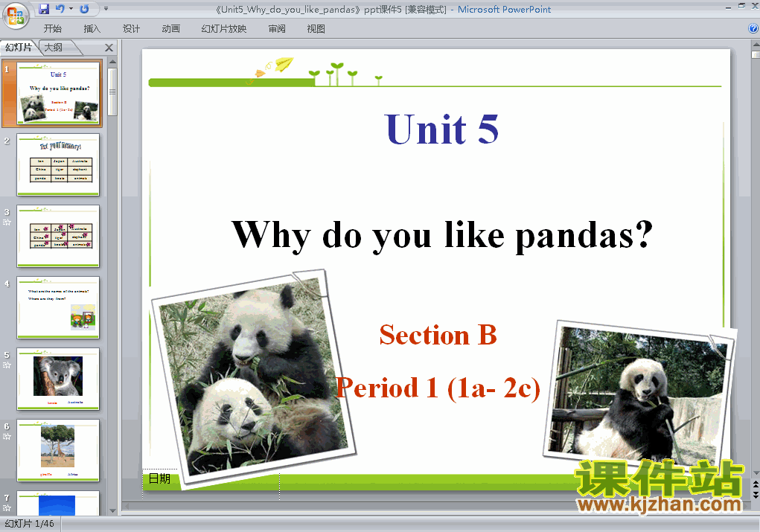Click the paper airplane clip art
The image size is (760, 532).
[x=284, y=63]
